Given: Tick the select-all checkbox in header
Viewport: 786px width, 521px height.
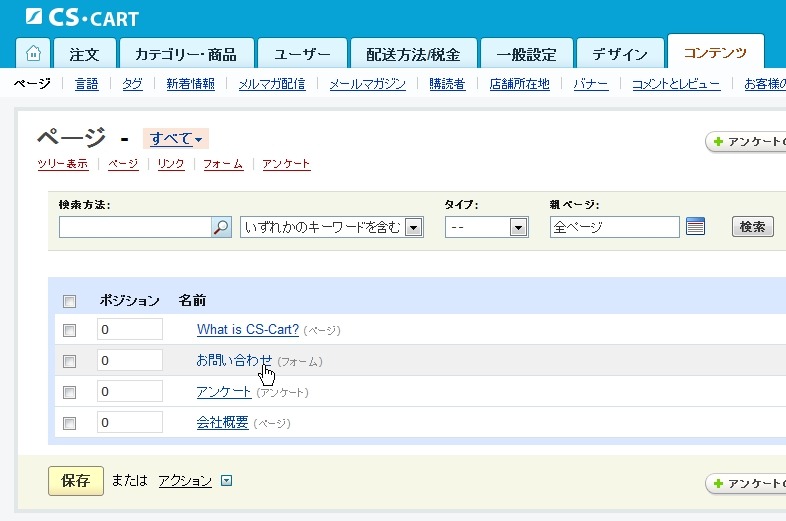Looking at the screenshot, I should [69, 301].
